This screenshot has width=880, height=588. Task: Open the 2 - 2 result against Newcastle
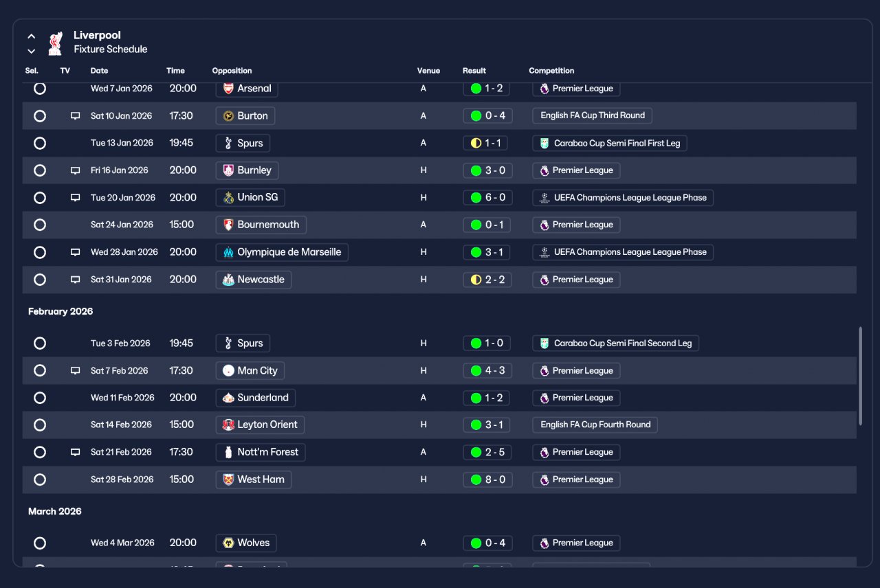pyautogui.click(x=487, y=280)
